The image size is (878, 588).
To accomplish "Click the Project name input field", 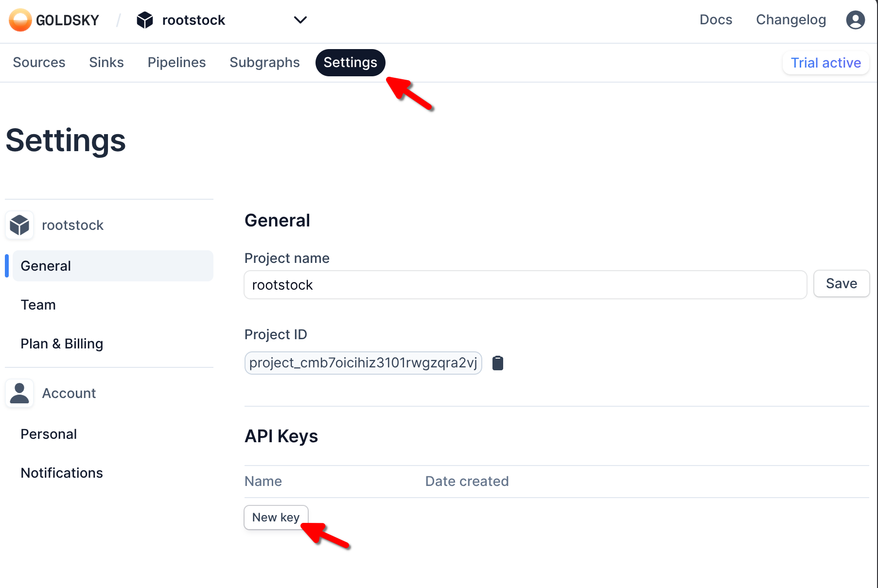I will pos(525,285).
